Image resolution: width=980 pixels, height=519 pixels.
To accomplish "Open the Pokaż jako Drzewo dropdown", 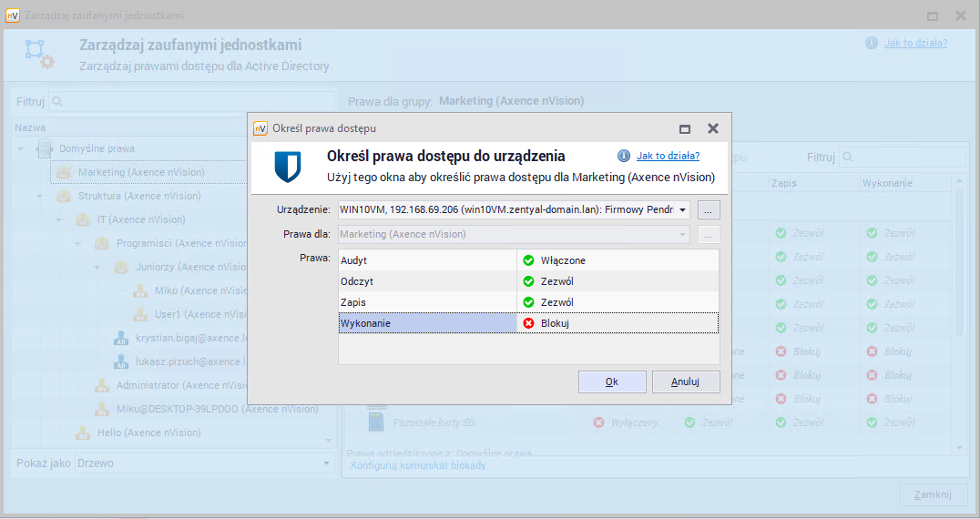I will click(327, 463).
